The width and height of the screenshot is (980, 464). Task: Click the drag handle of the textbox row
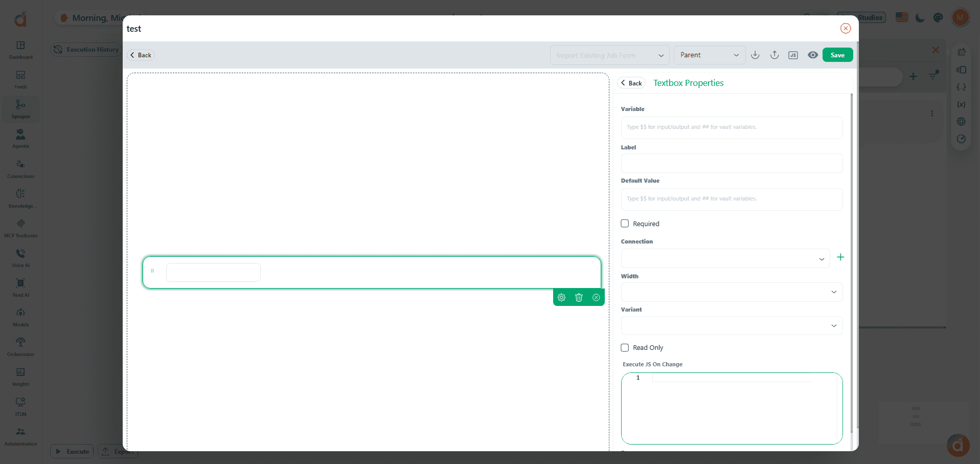click(152, 271)
